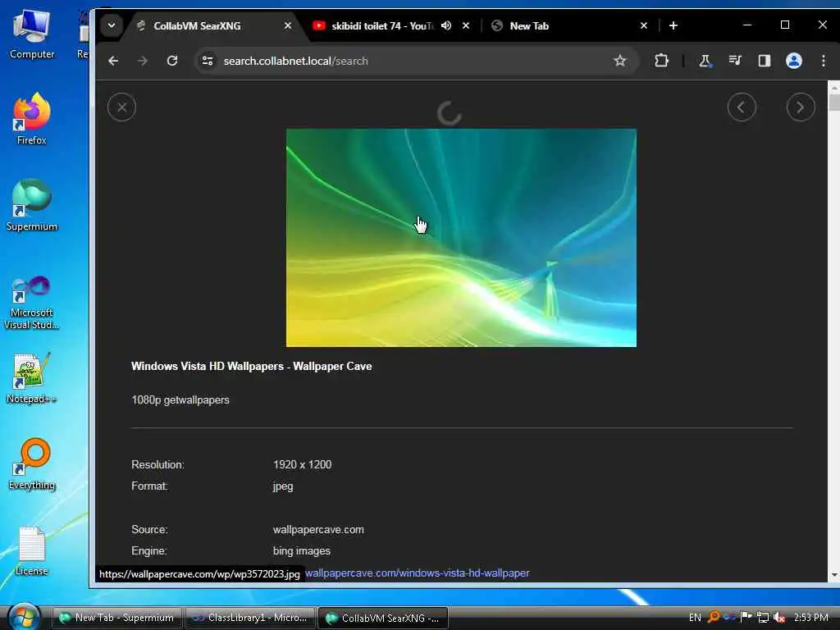Go to previous image result arrow

coord(742,107)
